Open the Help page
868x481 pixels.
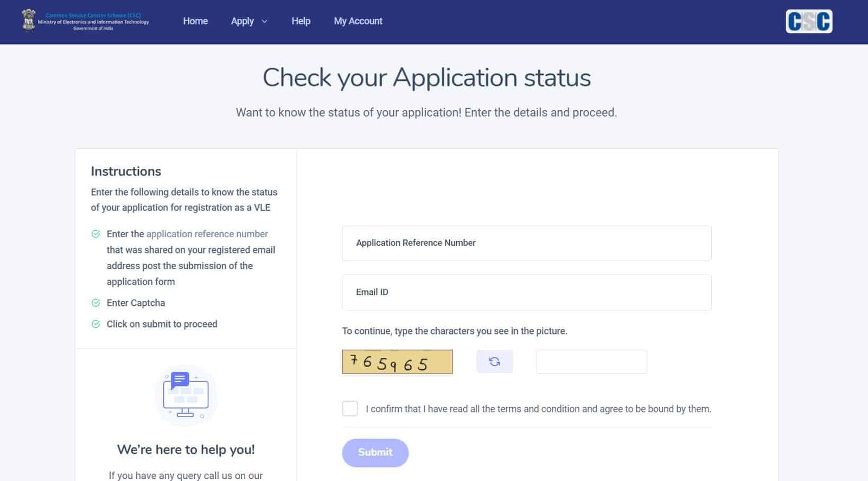click(x=301, y=21)
